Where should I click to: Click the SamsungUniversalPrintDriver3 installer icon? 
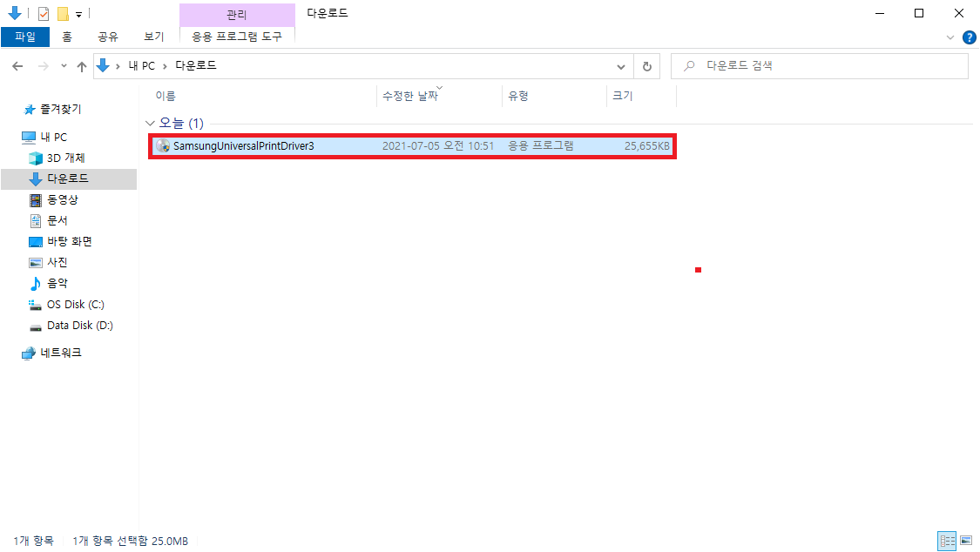(163, 146)
